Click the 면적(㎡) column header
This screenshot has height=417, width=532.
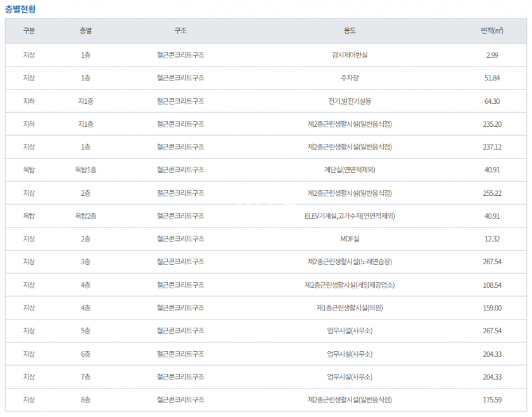pyautogui.click(x=492, y=31)
